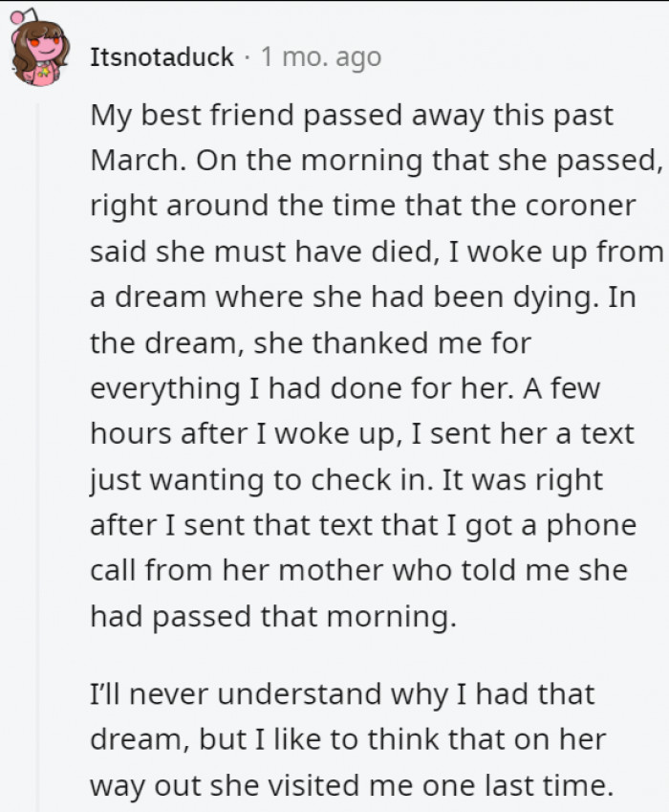
Task: Click the phrase 'had passed that morning'
Action: coord(272,616)
